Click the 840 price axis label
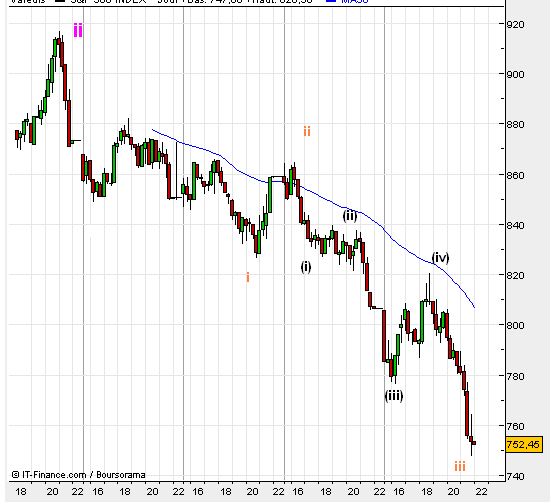This screenshot has height=502, width=550. pos(516,225)
